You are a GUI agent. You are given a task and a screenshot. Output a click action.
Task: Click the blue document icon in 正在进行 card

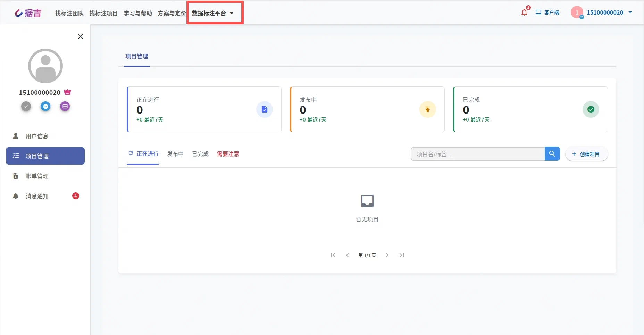tap(265, 109)
